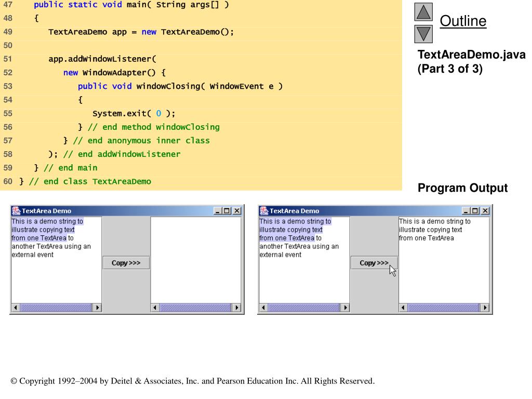
Task: Click right scroll arrow of left window's source text area
Action: click(97, 308)
